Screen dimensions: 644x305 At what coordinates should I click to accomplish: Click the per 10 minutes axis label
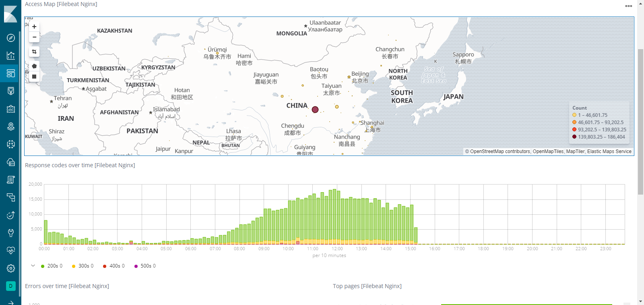click(329, 255)
